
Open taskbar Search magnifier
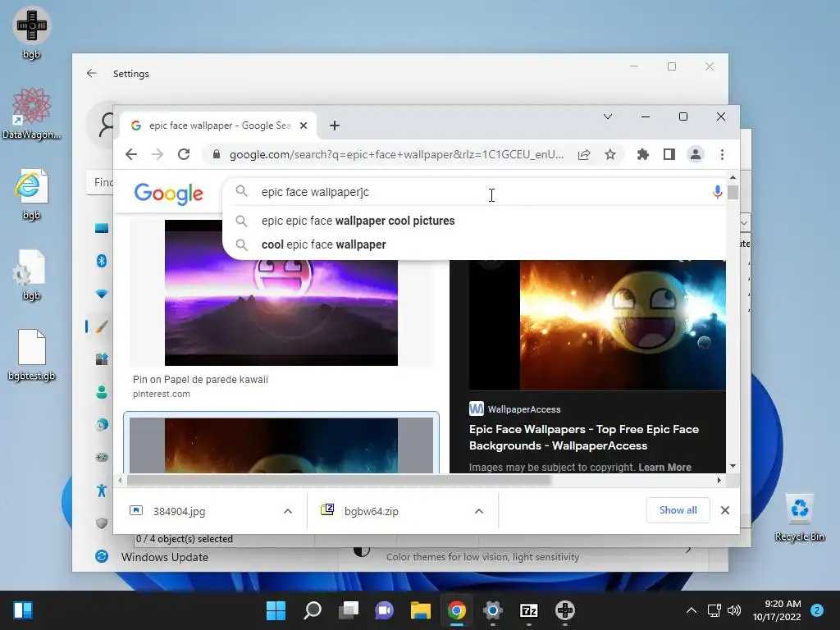[313, 610]
